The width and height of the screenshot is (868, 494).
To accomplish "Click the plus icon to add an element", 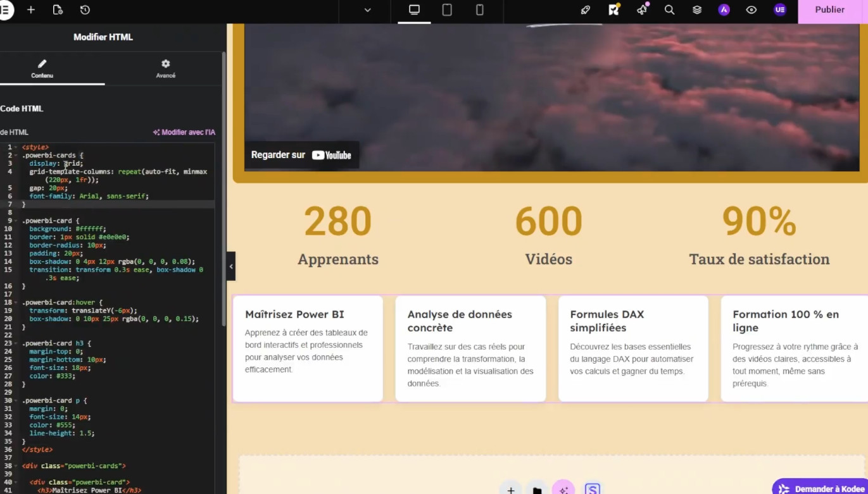I will (x=31, y=10).
